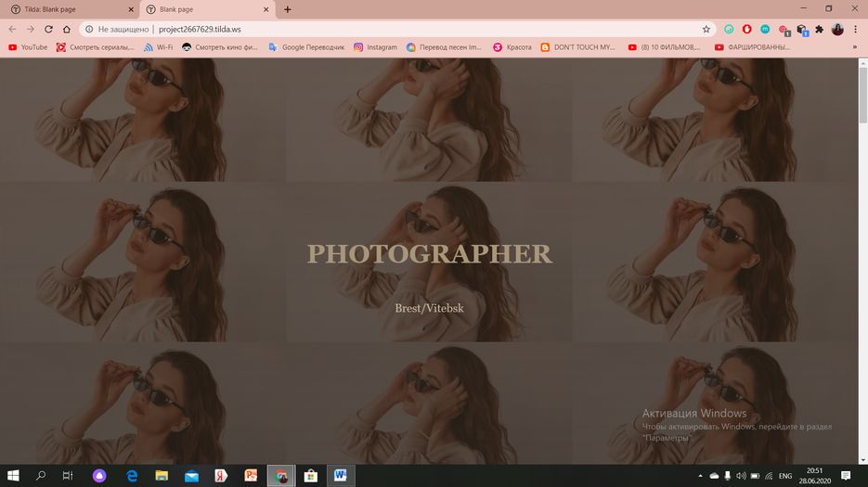Open the browser home page
868x487 pixels.
[67, 30]
